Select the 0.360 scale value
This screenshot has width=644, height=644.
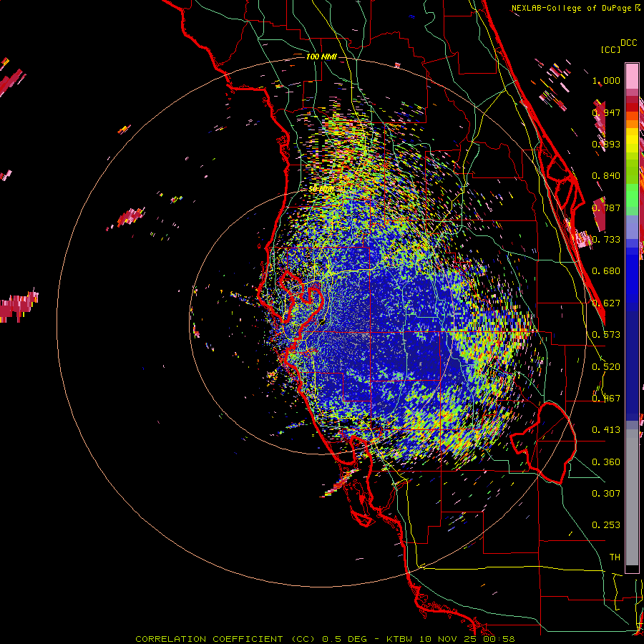606,462
